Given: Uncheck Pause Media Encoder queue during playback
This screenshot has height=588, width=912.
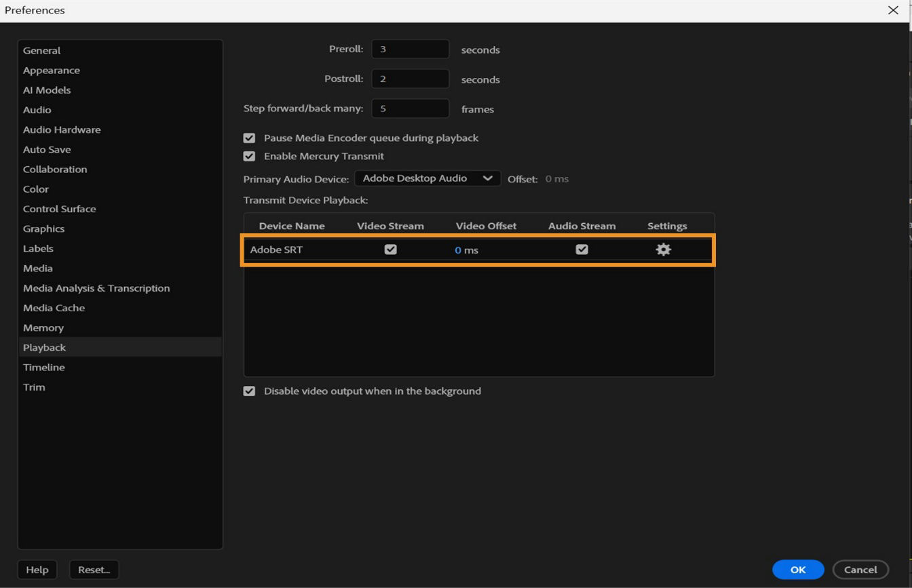Looking at the screenshot, I should coord(249,138).
